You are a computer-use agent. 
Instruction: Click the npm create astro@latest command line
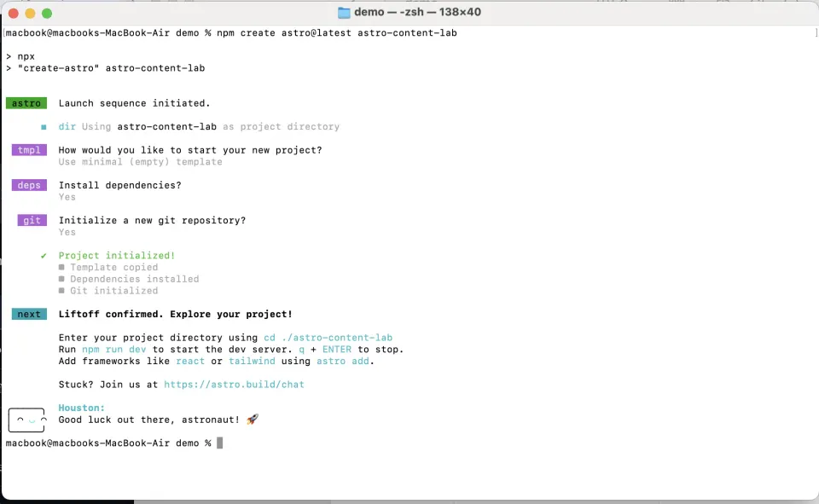(x=337, y=33)
